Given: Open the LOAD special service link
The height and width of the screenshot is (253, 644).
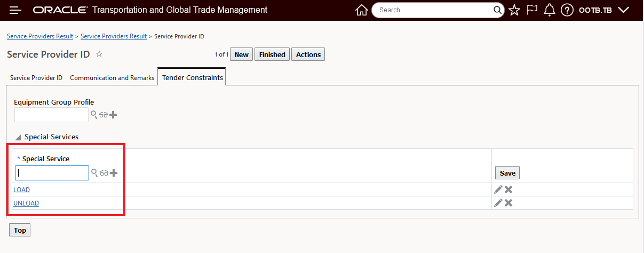Looking at the screenshot, I should pyautogui.click(x=22, y=190).
